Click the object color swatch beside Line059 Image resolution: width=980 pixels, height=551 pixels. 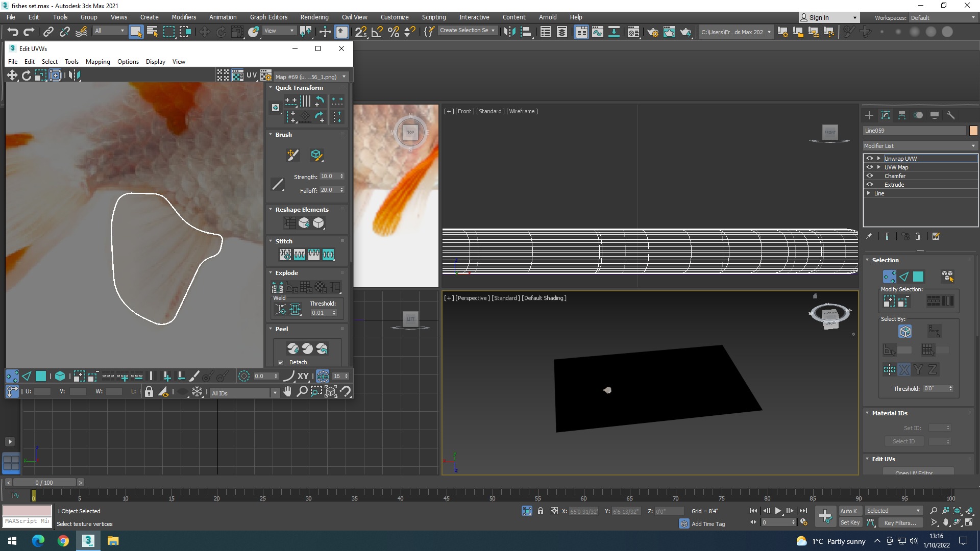(973, 131)
